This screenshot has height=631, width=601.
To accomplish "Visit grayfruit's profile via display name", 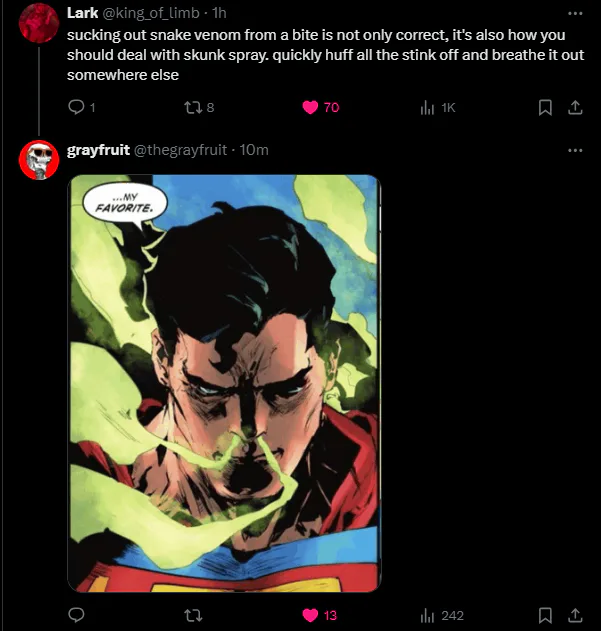I will [98, 150].
